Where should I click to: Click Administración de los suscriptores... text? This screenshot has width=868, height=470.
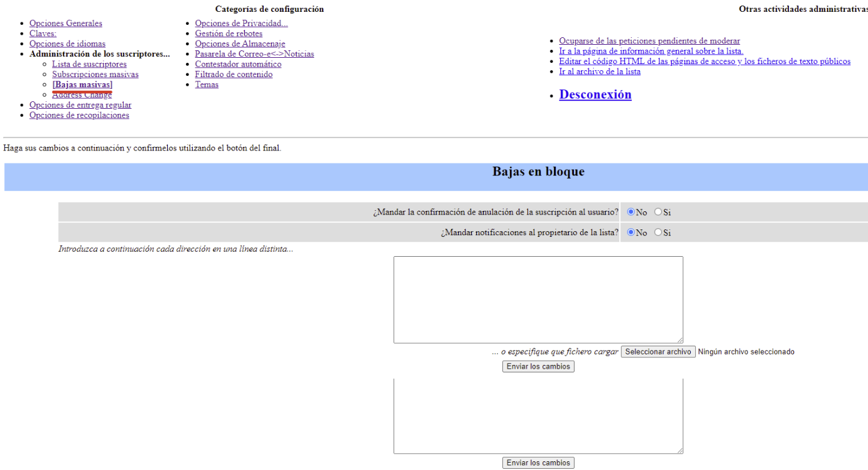tap(99, 54)
